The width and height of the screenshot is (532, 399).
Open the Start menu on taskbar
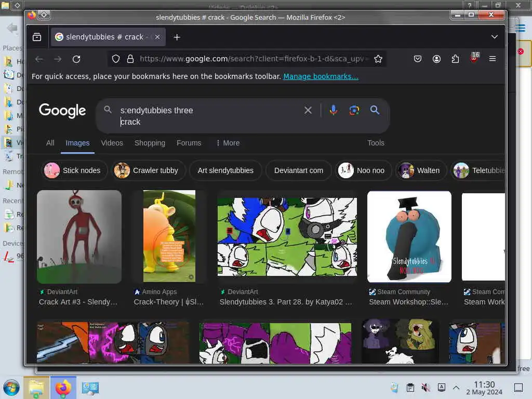pyautogui.click(x=11, y=388)
